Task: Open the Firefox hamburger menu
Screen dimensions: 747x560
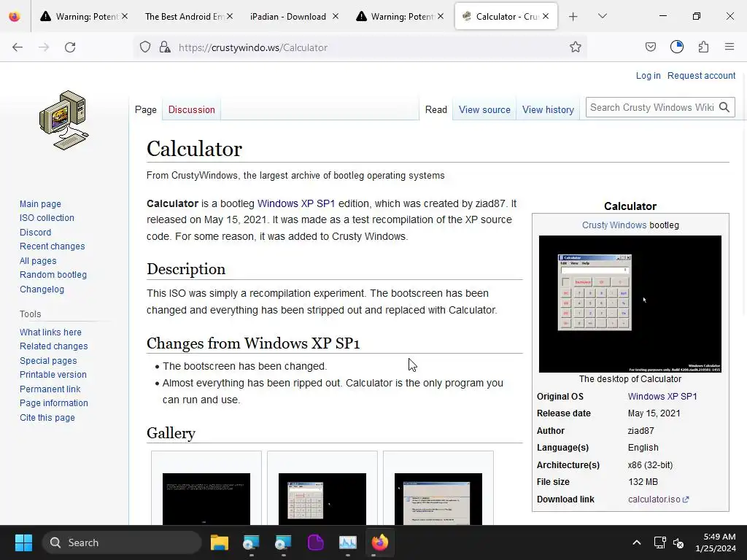Action: 729,47
